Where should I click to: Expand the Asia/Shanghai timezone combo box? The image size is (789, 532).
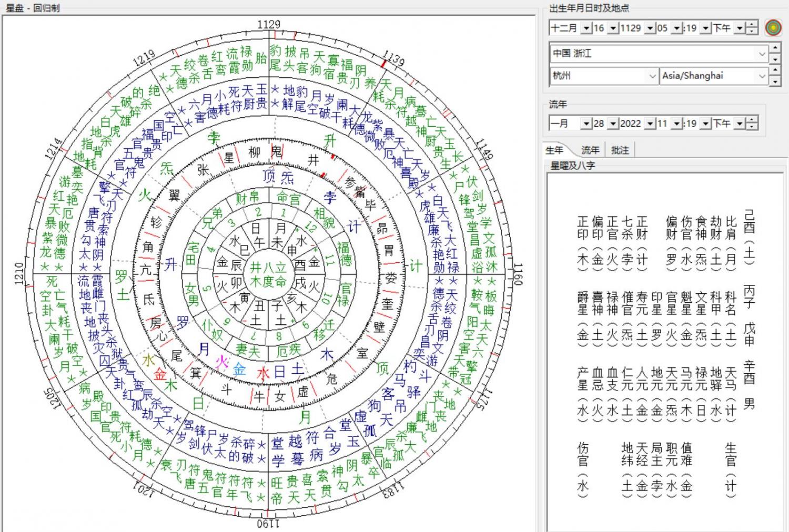pos(762,76)
